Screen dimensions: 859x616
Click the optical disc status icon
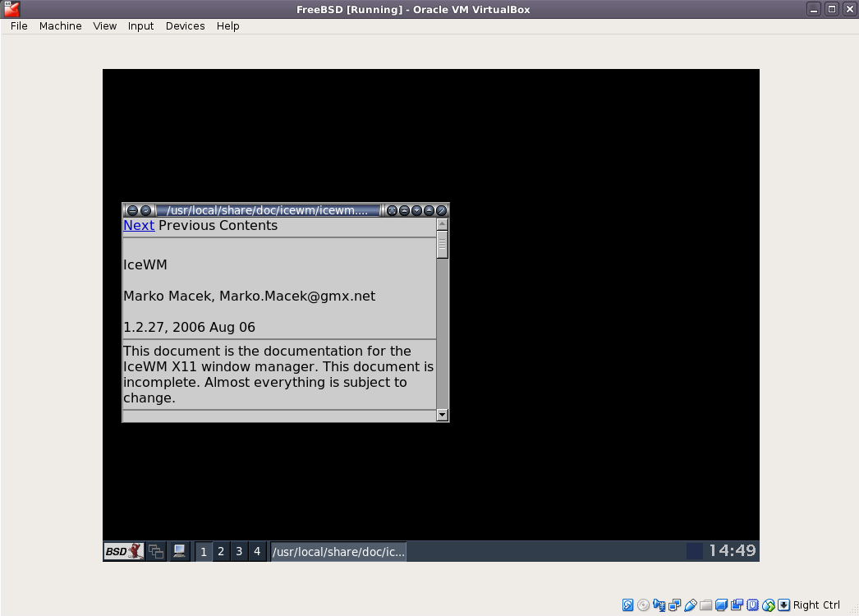tap(643, 605)
